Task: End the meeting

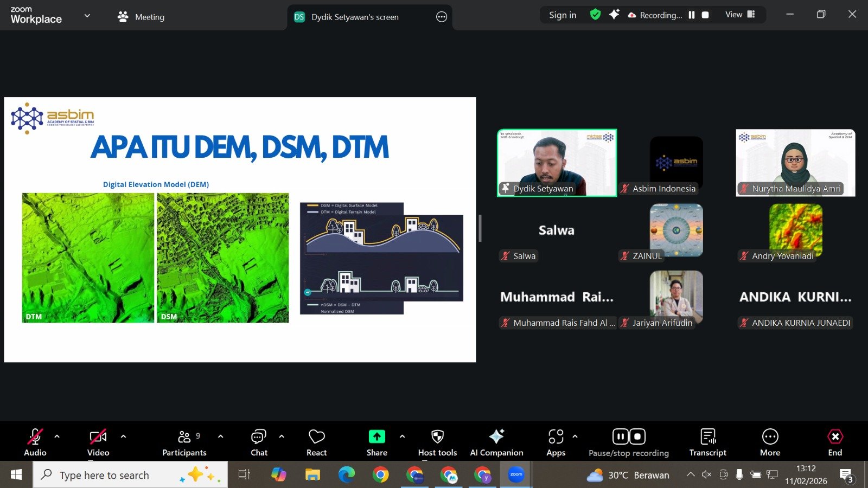Action: pyautogui.click(x=835, y=442)
